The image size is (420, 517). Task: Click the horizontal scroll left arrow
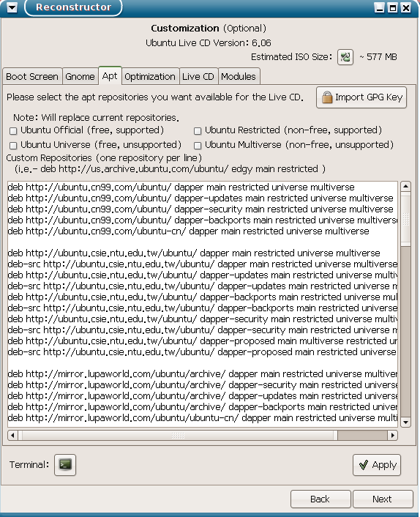coord(13,435)
